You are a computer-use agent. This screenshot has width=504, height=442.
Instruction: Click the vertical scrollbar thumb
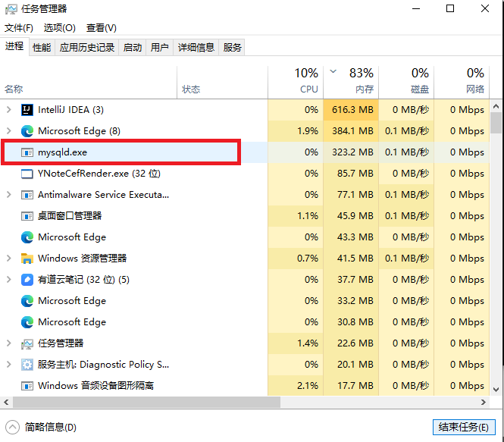coord(496,123)
